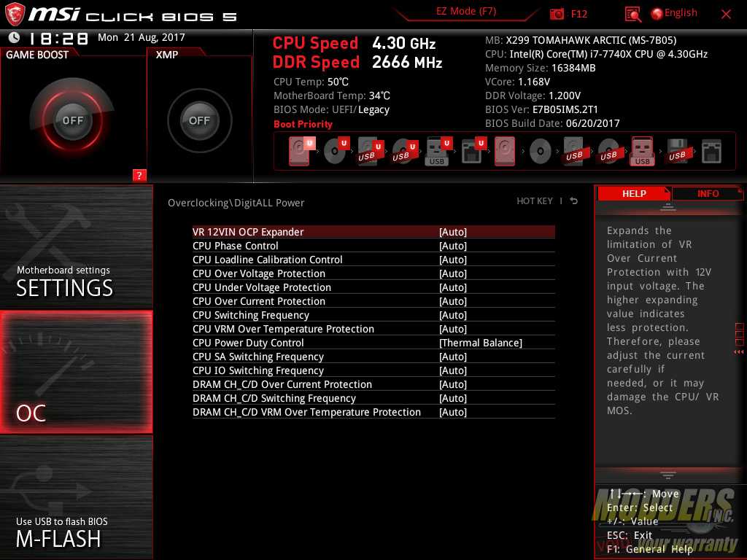Select the UEFI floppy boot icon with U badge
This screenshot has height=560, width=747.
click(x=473, y=152)
